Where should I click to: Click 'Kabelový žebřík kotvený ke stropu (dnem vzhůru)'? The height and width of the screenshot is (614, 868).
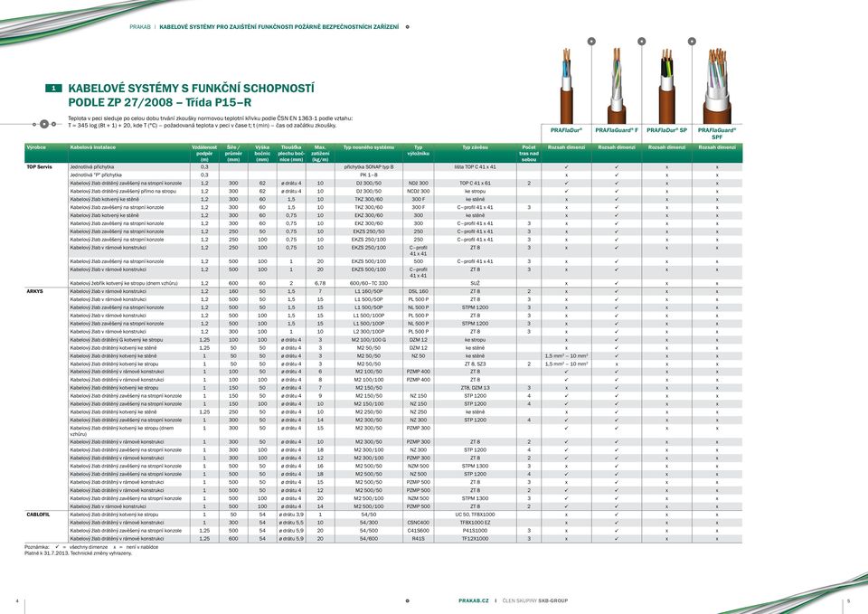click(x=124, y=283)
